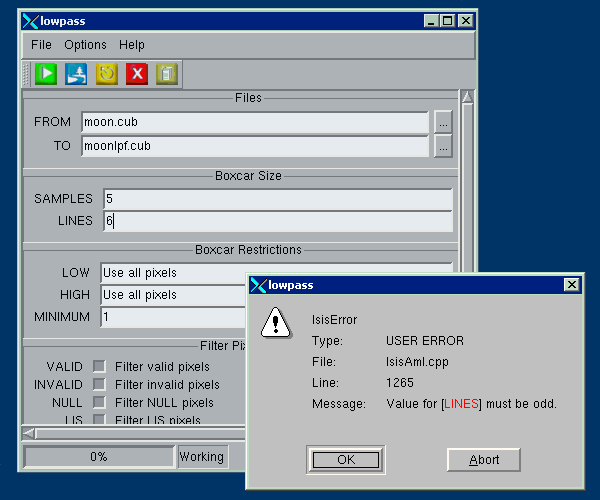This screenshot has width=600, height=500.
Task: Click the vertical scrollbar up arrow
Action: pyautogui.click(x=466, y=97)
